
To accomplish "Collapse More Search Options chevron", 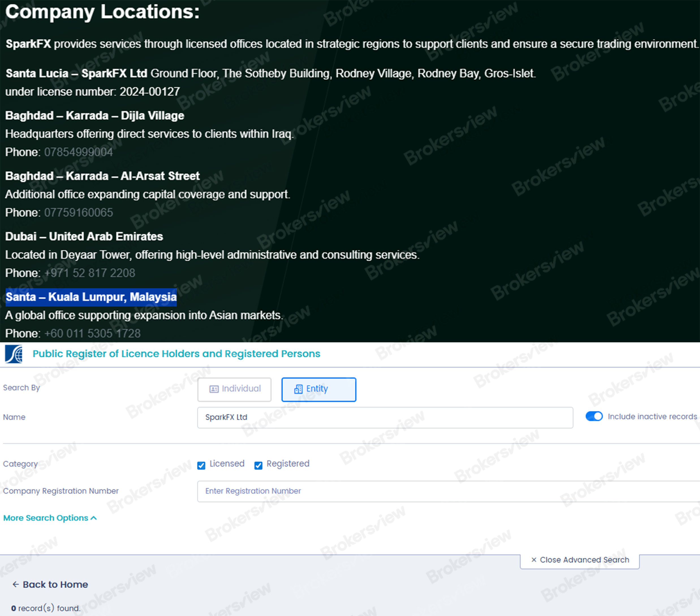I will (x=94, y=518).
